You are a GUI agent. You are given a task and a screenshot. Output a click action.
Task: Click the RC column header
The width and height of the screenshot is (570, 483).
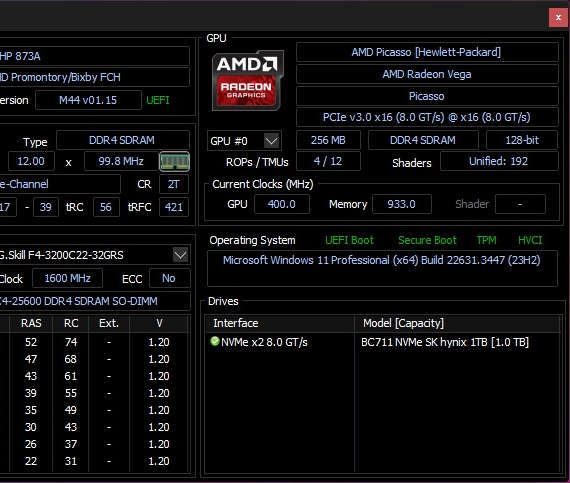[71, 323]
